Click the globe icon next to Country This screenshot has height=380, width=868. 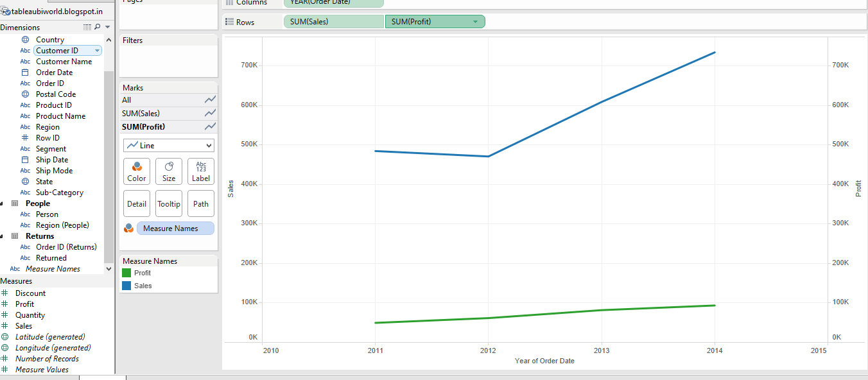[24, 39]
